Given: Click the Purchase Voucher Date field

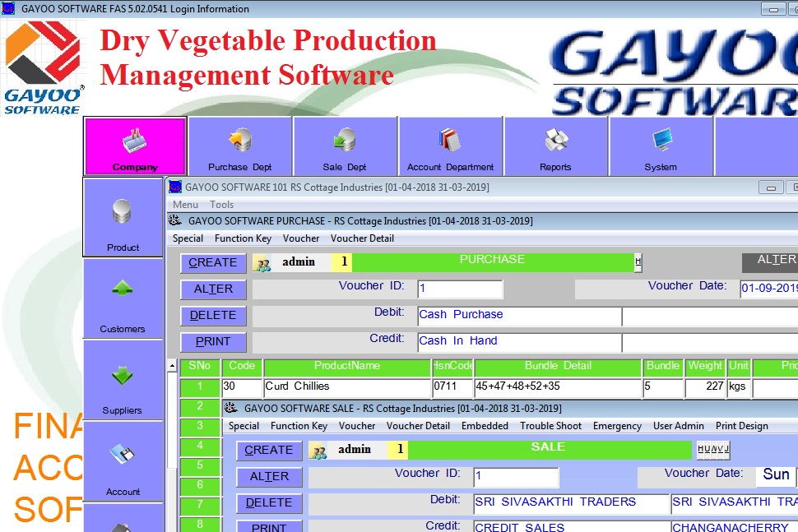Looking at the screenshot, I should pos(769,289).
